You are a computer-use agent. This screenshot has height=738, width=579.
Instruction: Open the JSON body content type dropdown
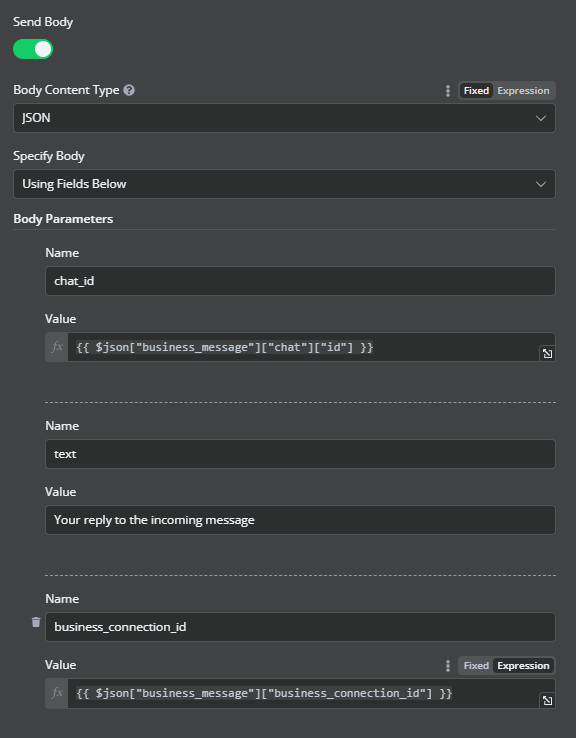pyautogui.click(x=284, y=118)
